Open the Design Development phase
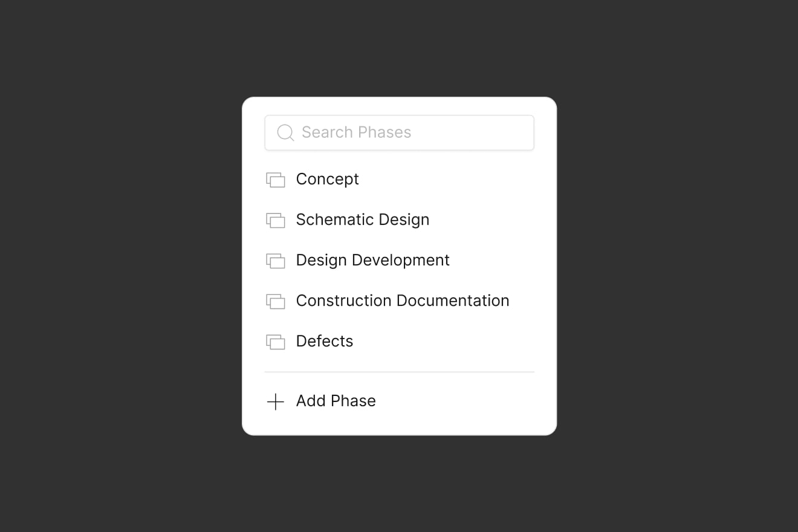This screenshot has width=798, height=532. click(372, 260)
